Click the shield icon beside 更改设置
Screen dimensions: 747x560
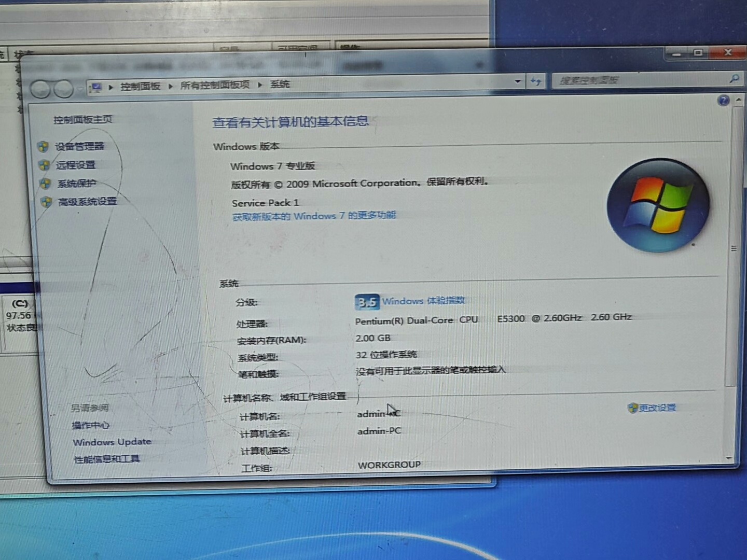point(632,408)
